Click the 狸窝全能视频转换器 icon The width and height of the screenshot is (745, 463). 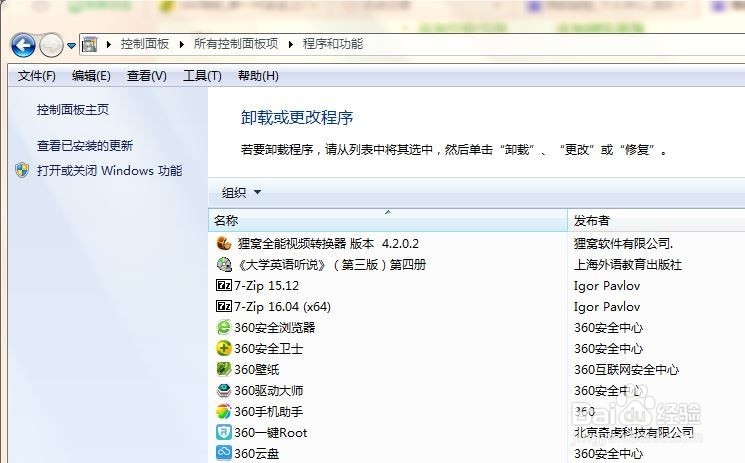click(x=224, y=244)
